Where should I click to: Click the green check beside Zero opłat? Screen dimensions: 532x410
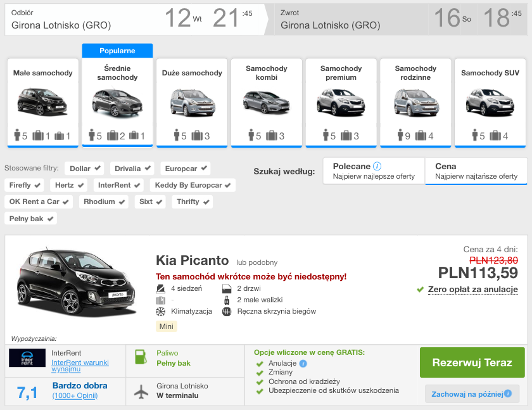[x=420, y=290]
